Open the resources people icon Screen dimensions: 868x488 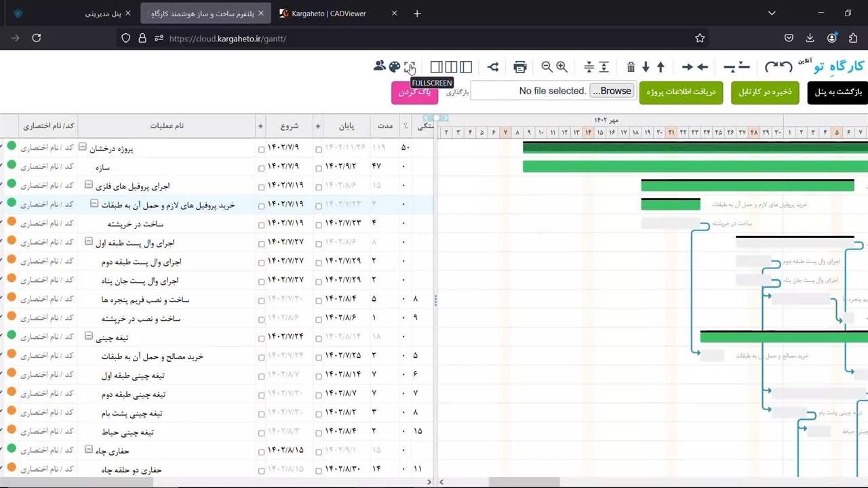tap(380, 66)
